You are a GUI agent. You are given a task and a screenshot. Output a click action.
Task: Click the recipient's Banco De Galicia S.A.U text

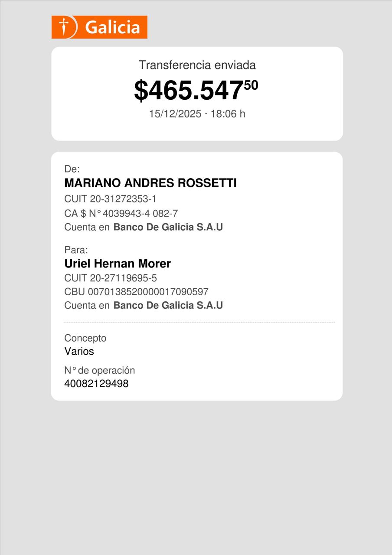[x=168, y=305]
